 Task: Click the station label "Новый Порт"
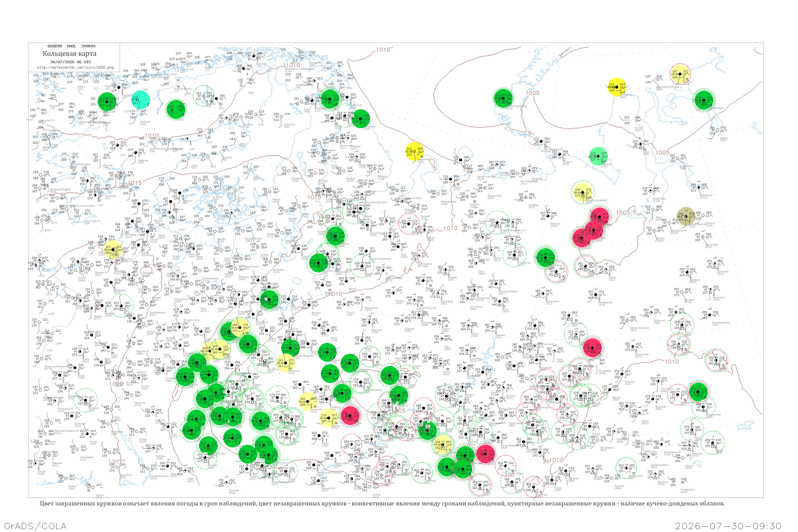tap(659, 199)
